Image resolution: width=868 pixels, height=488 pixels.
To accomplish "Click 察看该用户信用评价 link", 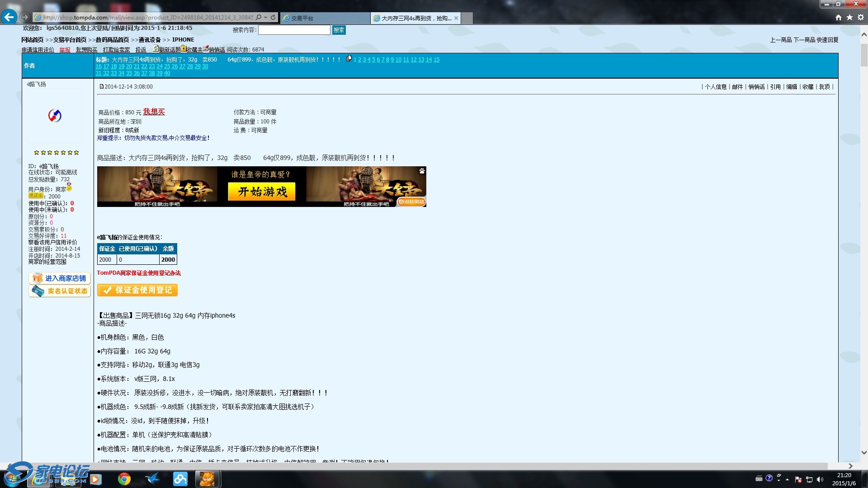I will [52, 242].
